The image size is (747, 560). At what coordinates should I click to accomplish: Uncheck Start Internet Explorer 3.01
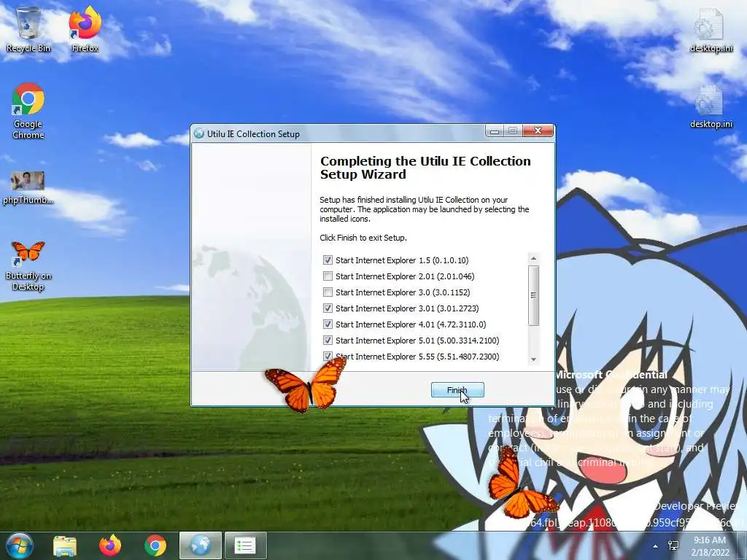click(328, 308)
